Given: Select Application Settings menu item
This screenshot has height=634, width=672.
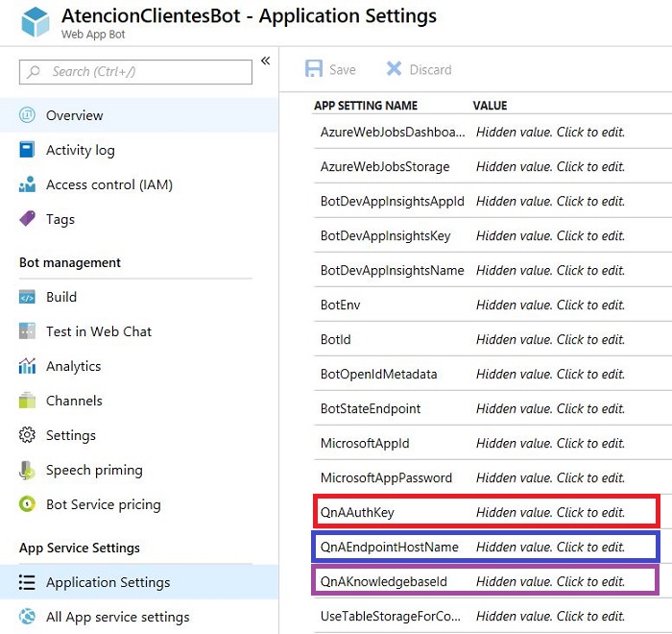Looking at the screenshot, I should (x=139, y=582).
